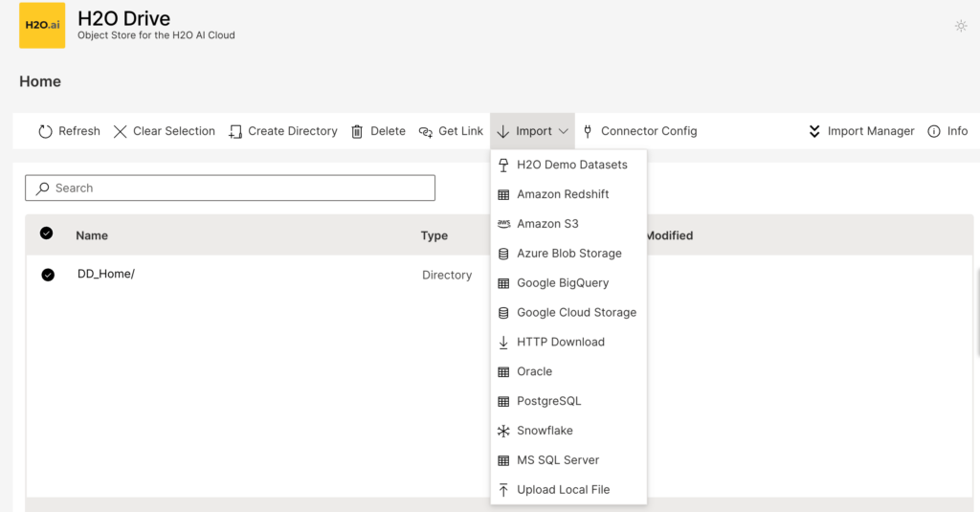Image resolution: width=980 pixels, height=512 pixels.
Task: Choose H2O Demo Datasets from Import menu
Action: 568,165
